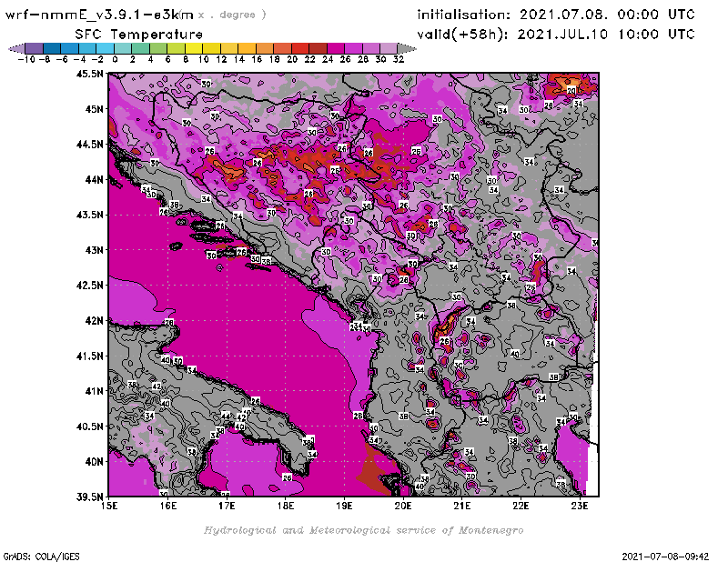Click the '44.5N' latitude label
This screenshot has height=562, width=728.
pos(90,145)
